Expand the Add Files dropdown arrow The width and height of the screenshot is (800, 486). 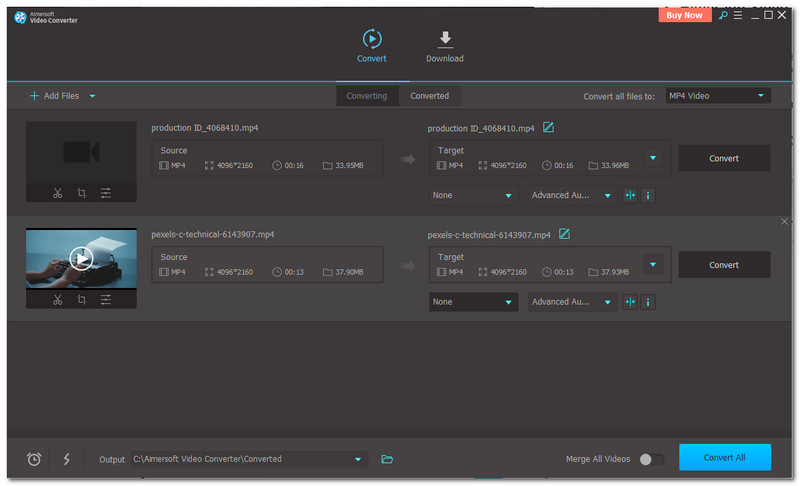(x=93, y=96)
